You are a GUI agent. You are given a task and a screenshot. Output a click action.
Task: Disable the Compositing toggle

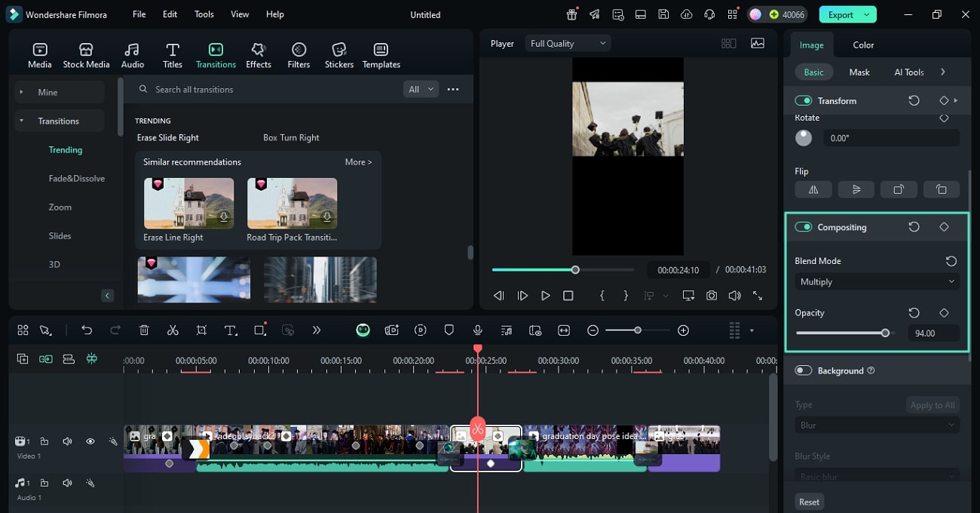(x=803, y=227)
